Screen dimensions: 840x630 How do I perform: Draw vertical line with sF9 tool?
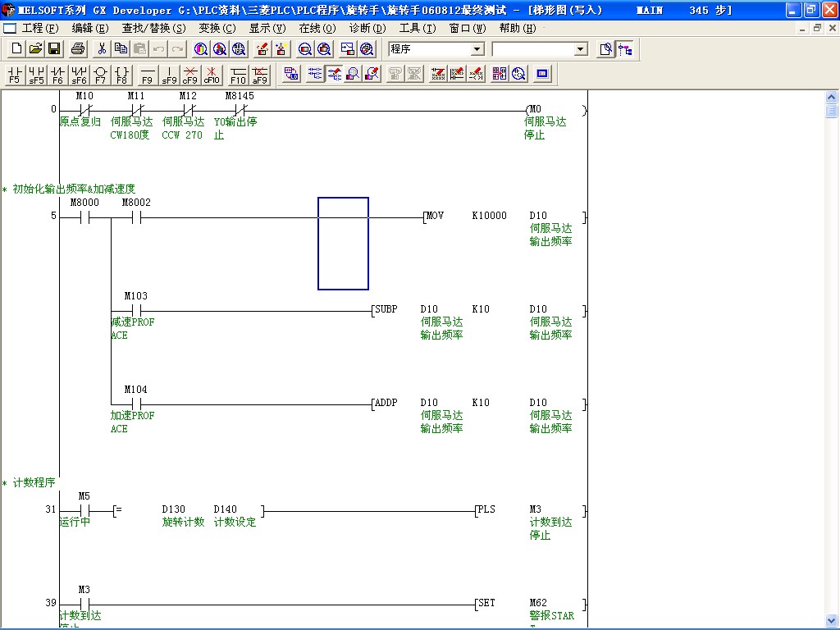tap(169, 75)
